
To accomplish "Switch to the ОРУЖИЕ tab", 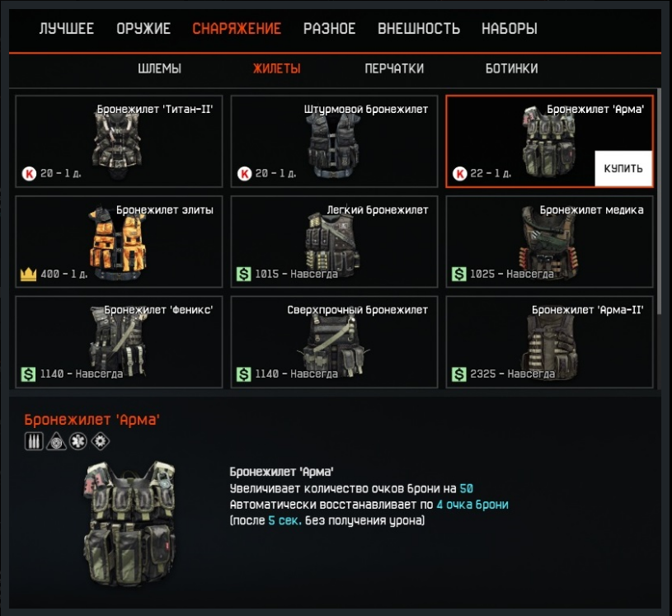I will [143, 29].
